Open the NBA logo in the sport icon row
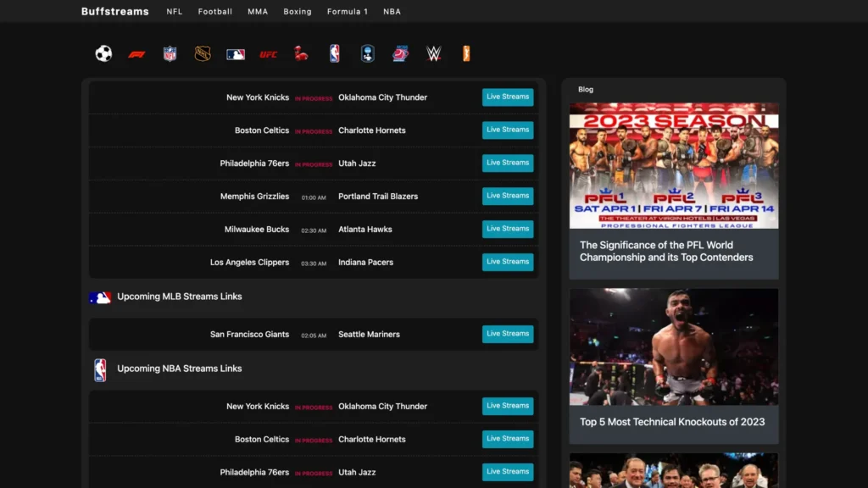868x488 pixels. (x=334, y=53)
